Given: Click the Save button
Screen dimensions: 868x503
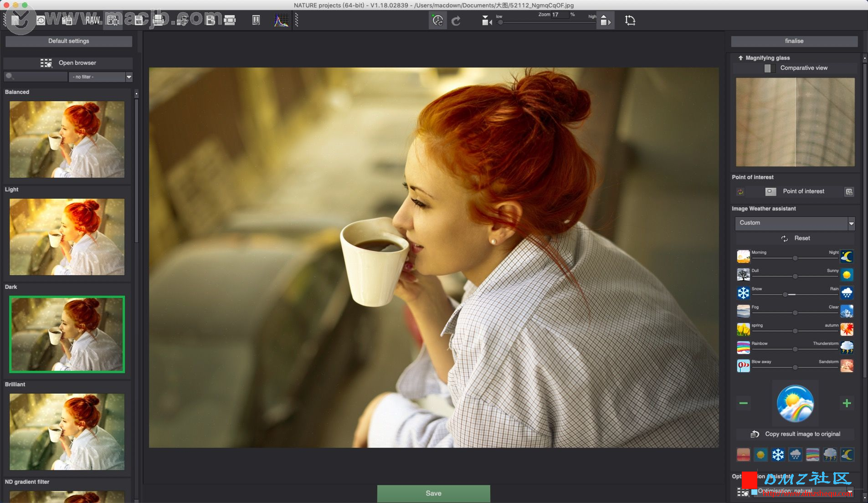Looking at the screenshot, I should (433, 493).
